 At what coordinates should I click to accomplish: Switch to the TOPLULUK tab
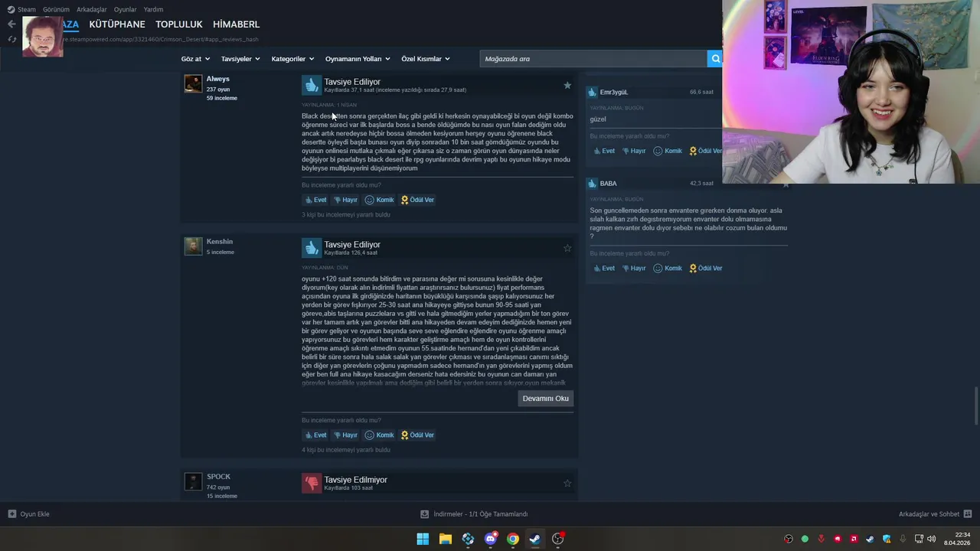click(179, 24)
